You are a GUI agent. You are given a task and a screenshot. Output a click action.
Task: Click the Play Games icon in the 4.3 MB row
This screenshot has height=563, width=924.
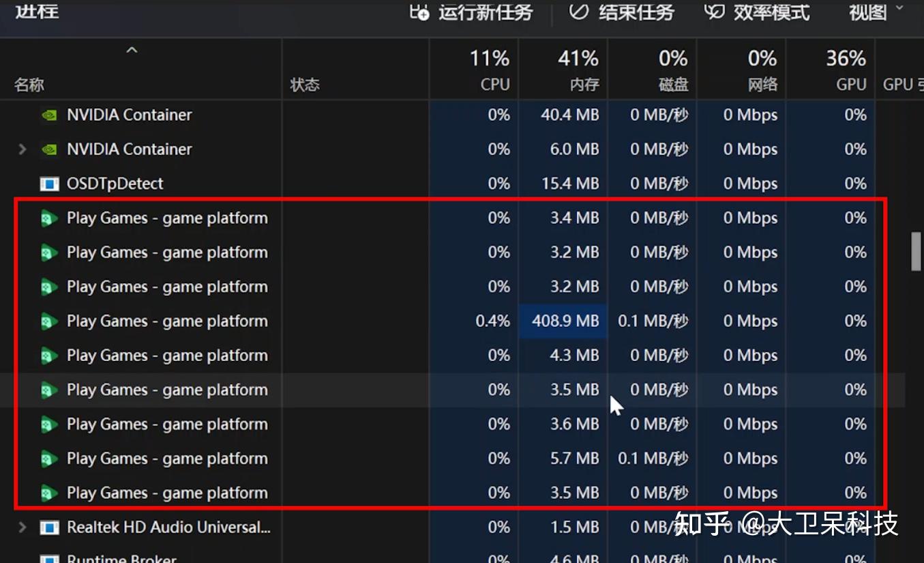[49, 356]
